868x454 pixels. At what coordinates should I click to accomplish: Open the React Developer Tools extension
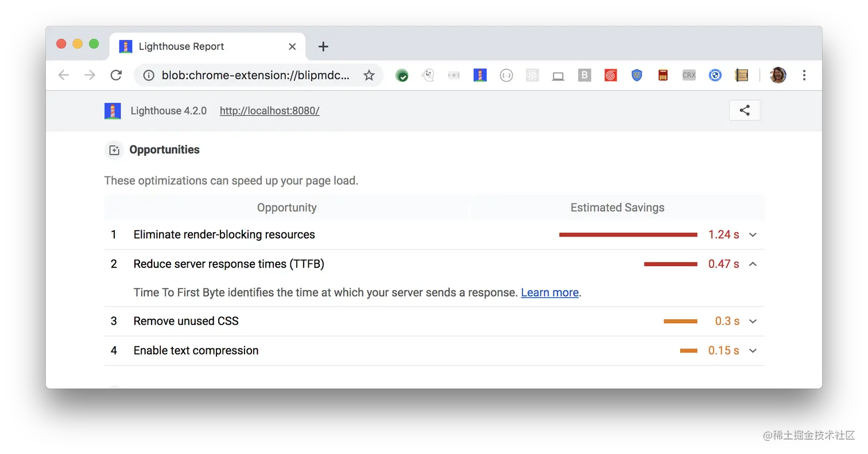click(x=532, y=75)
